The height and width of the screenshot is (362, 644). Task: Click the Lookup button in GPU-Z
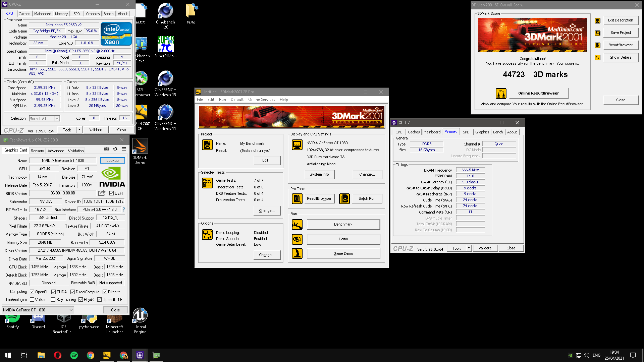(x=112, y=161)
